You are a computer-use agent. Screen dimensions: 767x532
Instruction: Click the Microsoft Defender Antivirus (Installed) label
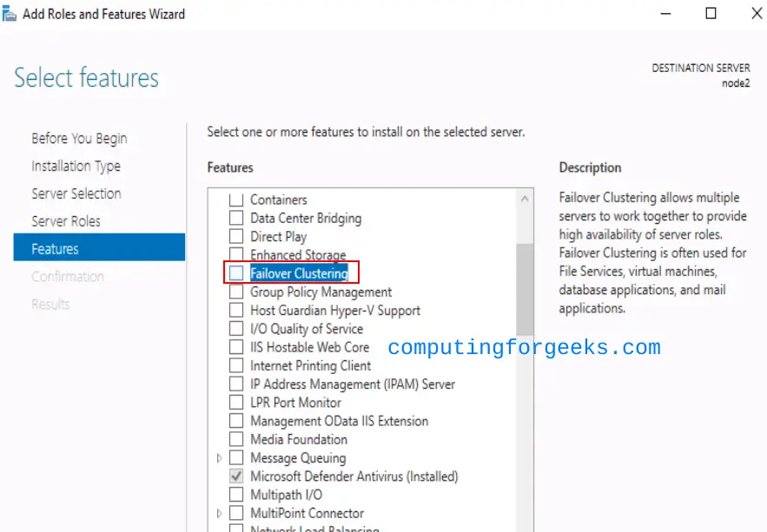354,476
